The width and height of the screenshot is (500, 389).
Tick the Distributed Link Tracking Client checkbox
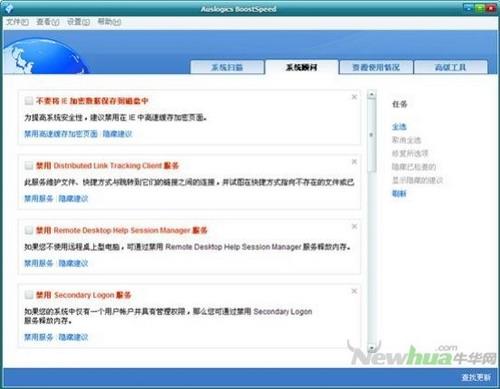click(29, 165)
